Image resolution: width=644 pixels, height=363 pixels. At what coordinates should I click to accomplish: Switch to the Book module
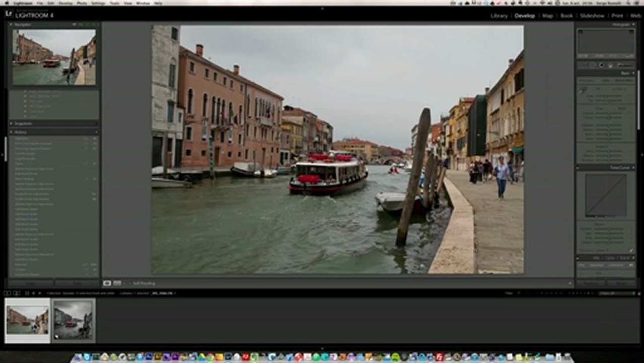click(x=566, y=16)
